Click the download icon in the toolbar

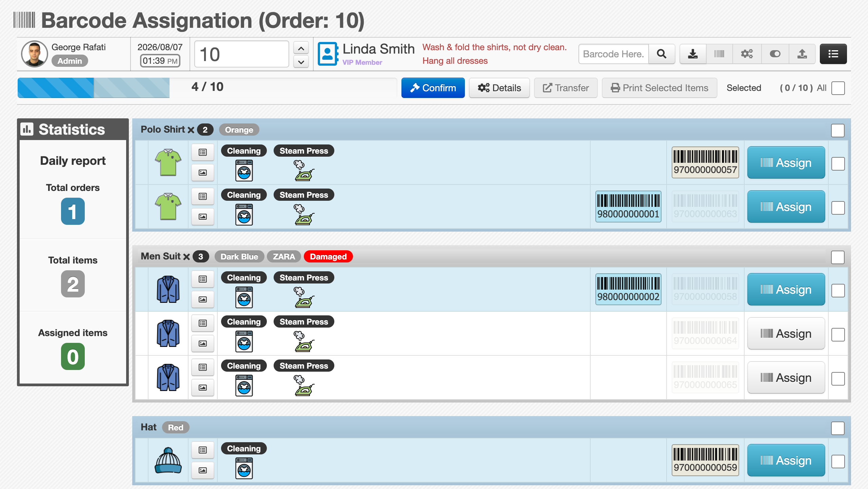pos(693,54)
